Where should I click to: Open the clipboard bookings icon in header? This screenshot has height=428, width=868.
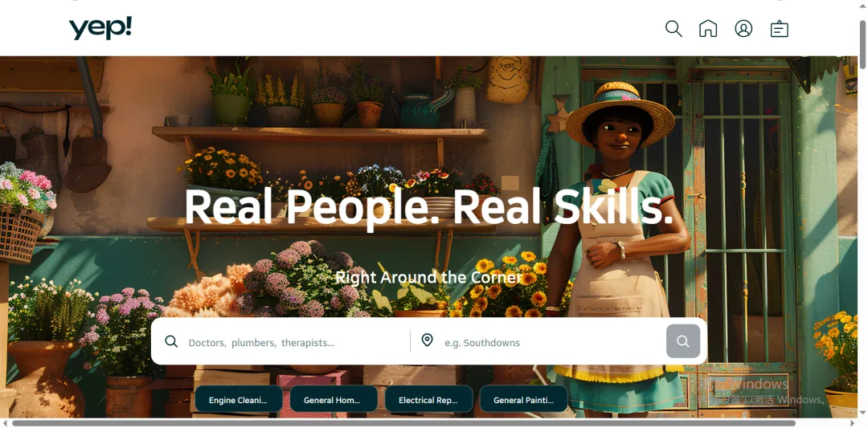(x=779, y=29)
